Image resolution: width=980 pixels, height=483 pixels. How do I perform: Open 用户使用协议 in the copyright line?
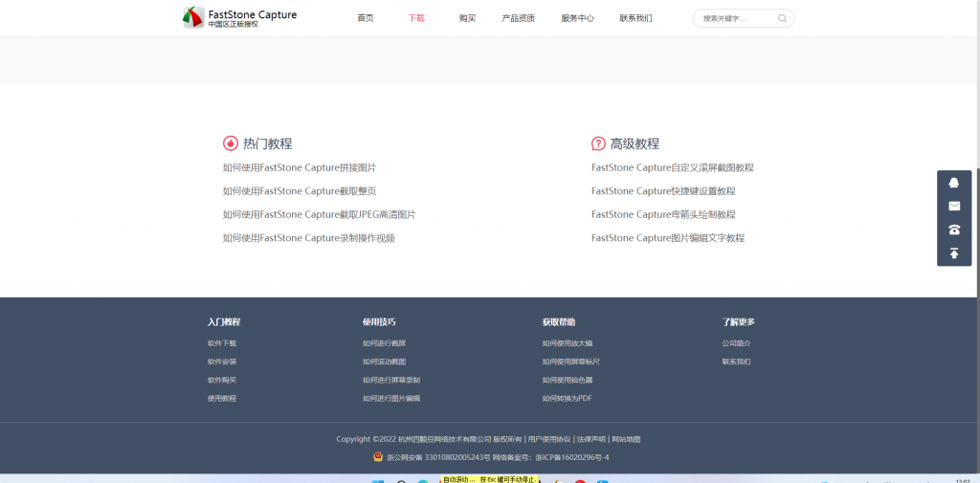pos(549,439)
